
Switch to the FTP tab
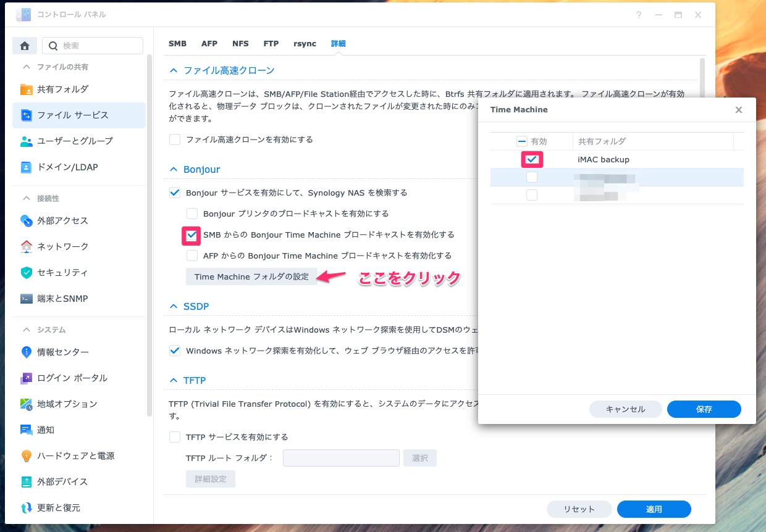(271, 44)
